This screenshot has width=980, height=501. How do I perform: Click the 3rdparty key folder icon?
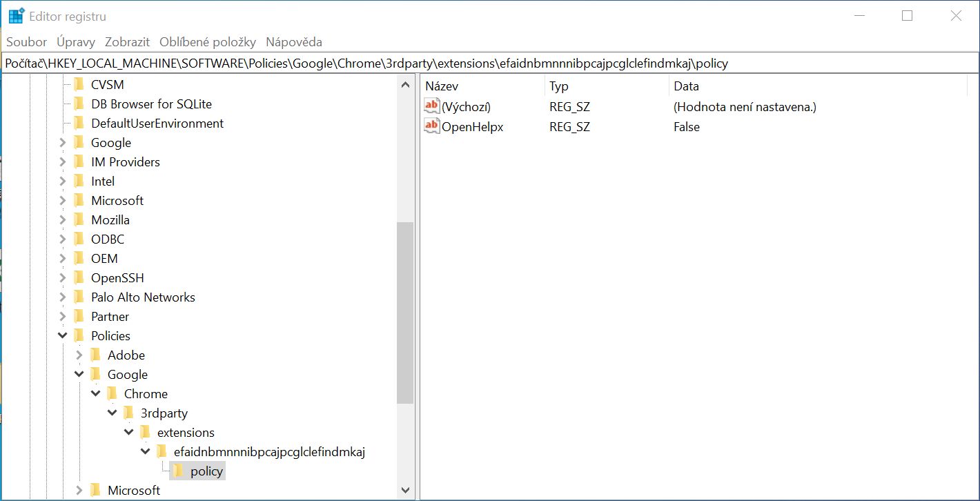(128, 413)
